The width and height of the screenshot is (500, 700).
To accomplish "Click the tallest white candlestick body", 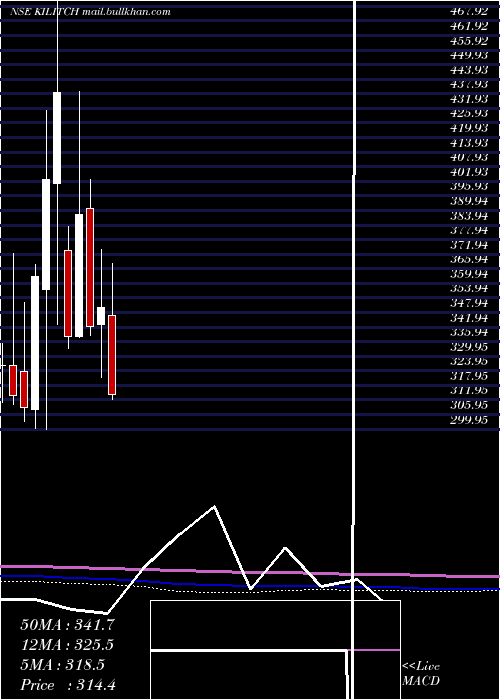I will [35, 343].
